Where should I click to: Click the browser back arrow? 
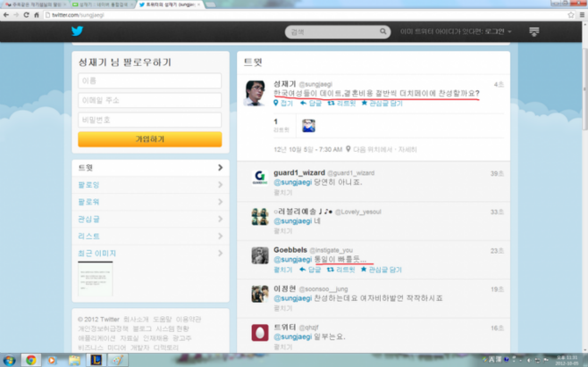coord(6,15)
